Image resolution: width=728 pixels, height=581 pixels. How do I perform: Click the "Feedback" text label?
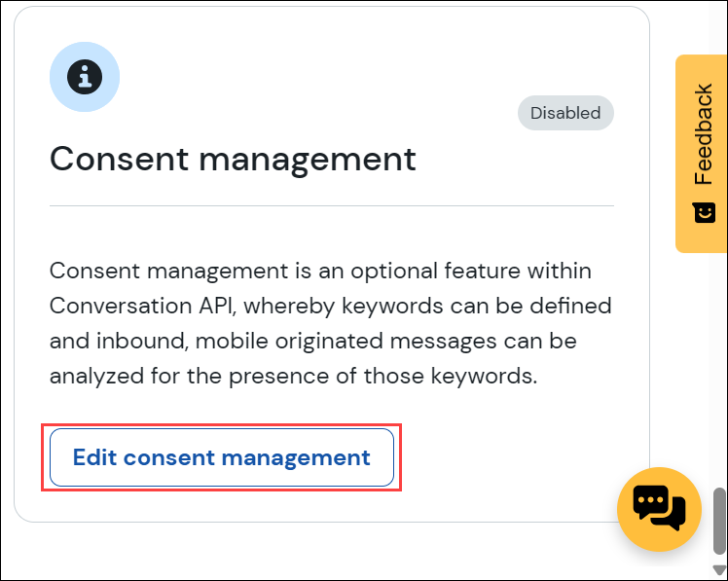(704, 135)
